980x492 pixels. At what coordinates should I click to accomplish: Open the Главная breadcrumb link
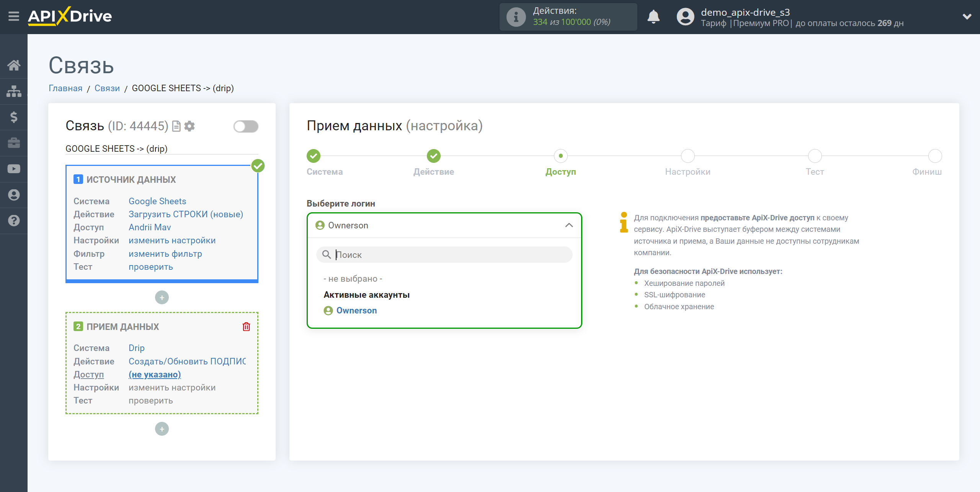[65, 88]
